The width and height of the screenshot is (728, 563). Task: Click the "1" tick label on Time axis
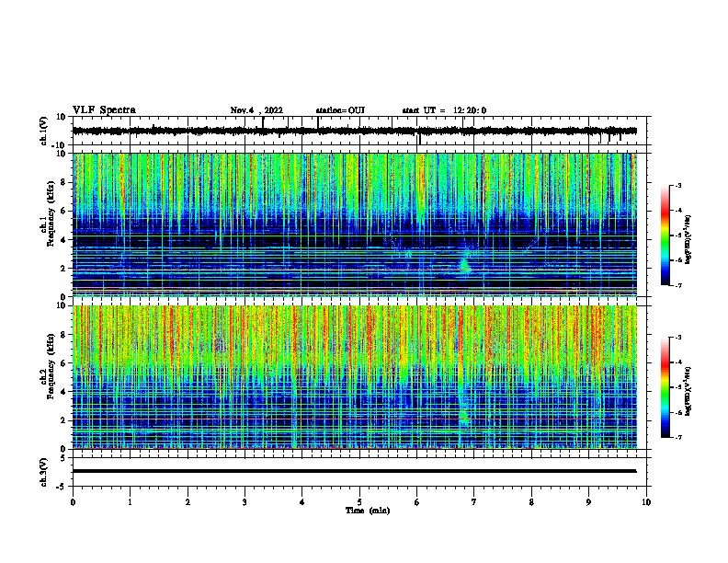coord(130,502)
